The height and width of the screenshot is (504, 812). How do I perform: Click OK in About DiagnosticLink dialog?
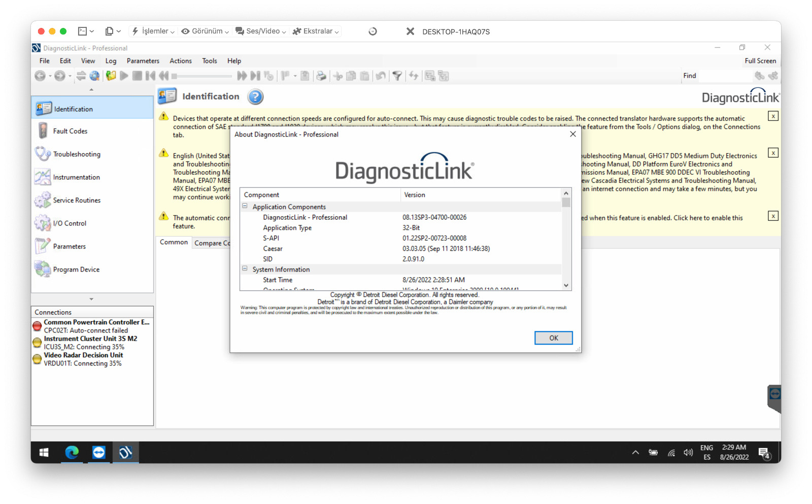point(554,338)
